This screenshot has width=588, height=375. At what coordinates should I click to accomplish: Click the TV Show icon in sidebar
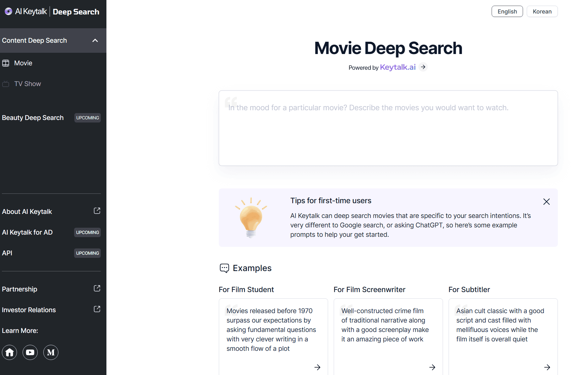click(x=6, y=84)
